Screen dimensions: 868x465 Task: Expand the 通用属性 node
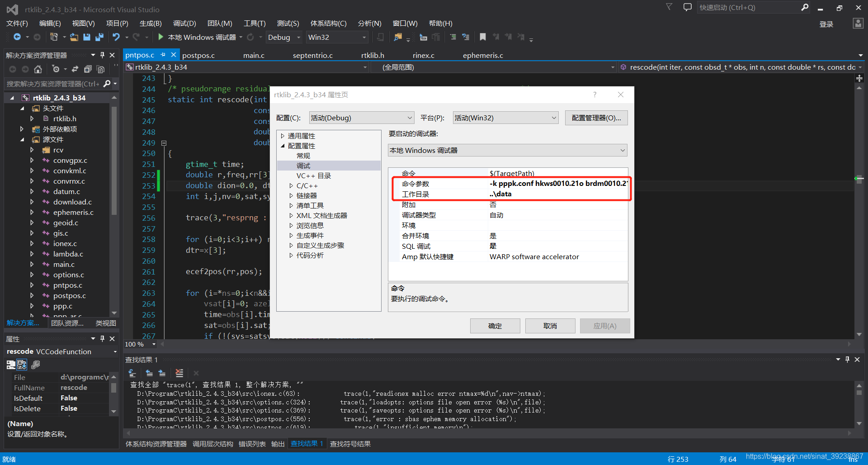pos(283,136)
